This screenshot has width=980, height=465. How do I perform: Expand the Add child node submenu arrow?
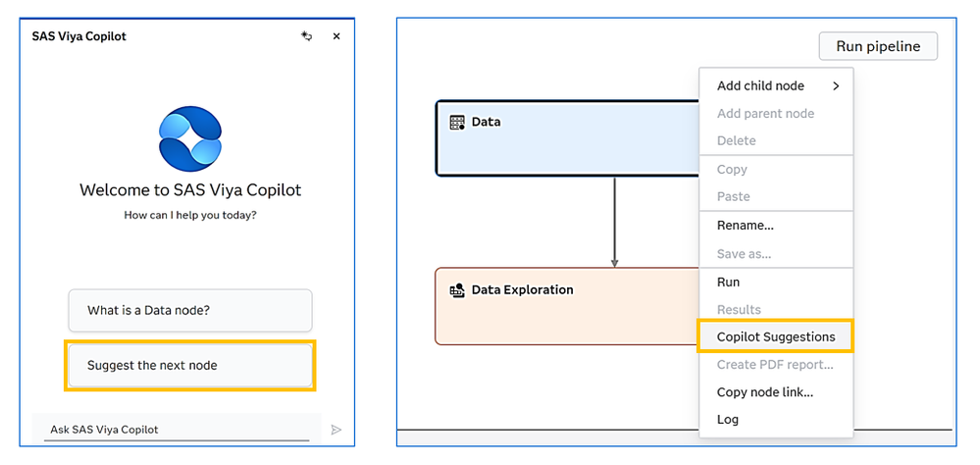coord(836,86)
